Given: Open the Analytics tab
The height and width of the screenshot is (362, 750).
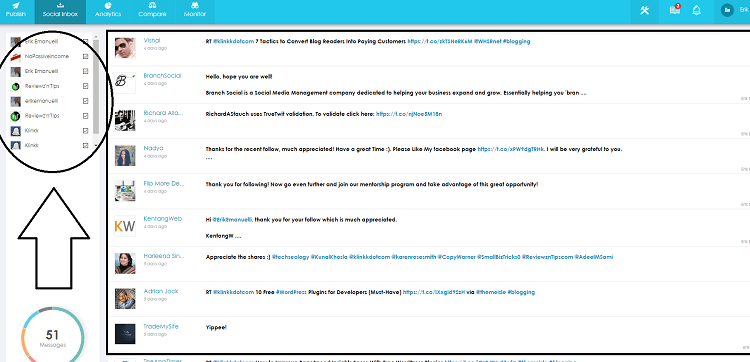Looking at the screenshot, I should click(108, 10).
